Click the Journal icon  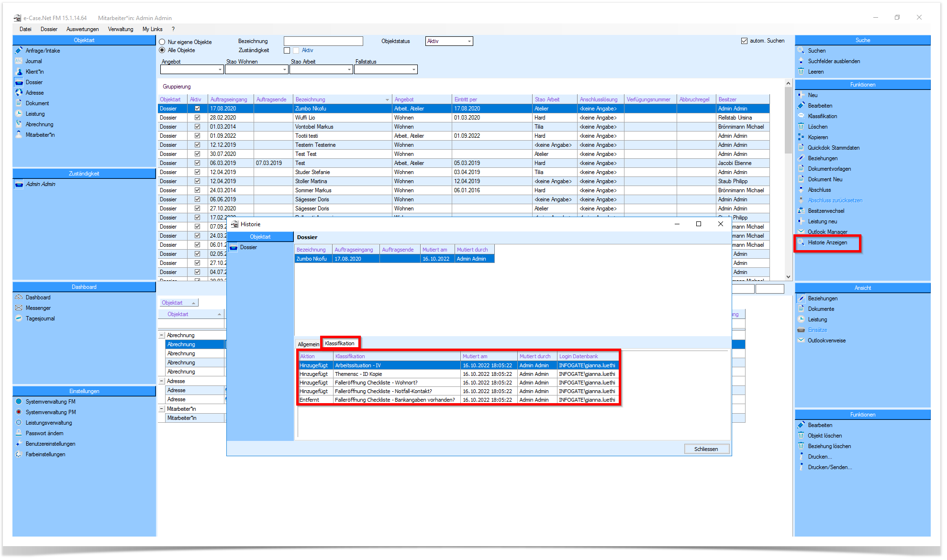pyautogui.click(x=19, y=61)
